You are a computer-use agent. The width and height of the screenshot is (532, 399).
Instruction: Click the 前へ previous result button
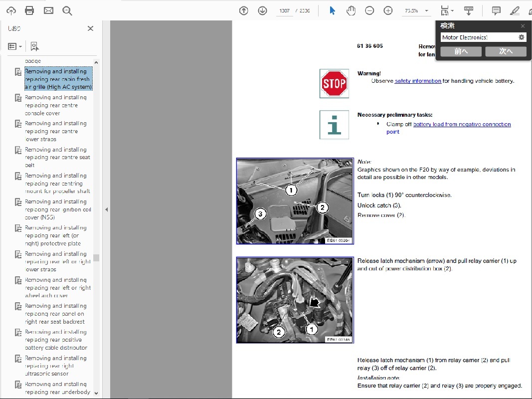click(461, 51)
